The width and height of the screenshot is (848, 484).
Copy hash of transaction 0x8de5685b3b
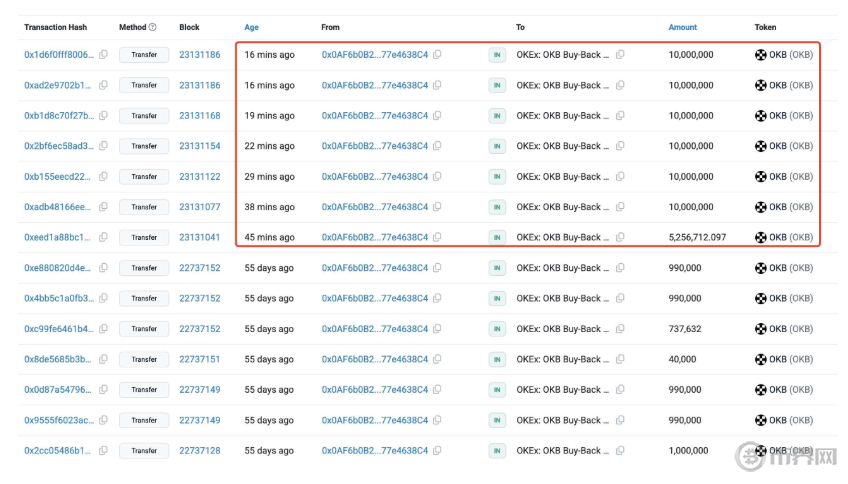(104, 359)
